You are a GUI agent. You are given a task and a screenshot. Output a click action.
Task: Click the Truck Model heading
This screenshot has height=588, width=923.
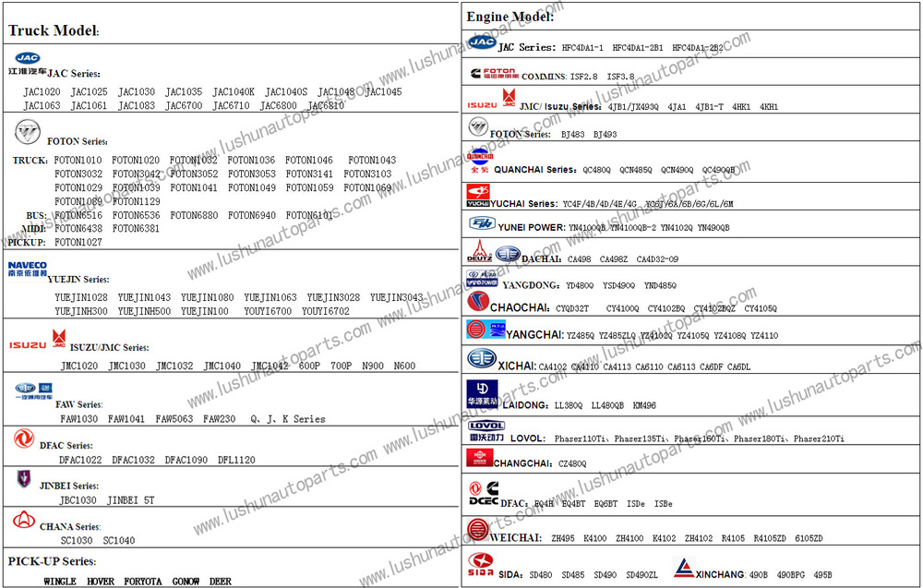(54, 30)
